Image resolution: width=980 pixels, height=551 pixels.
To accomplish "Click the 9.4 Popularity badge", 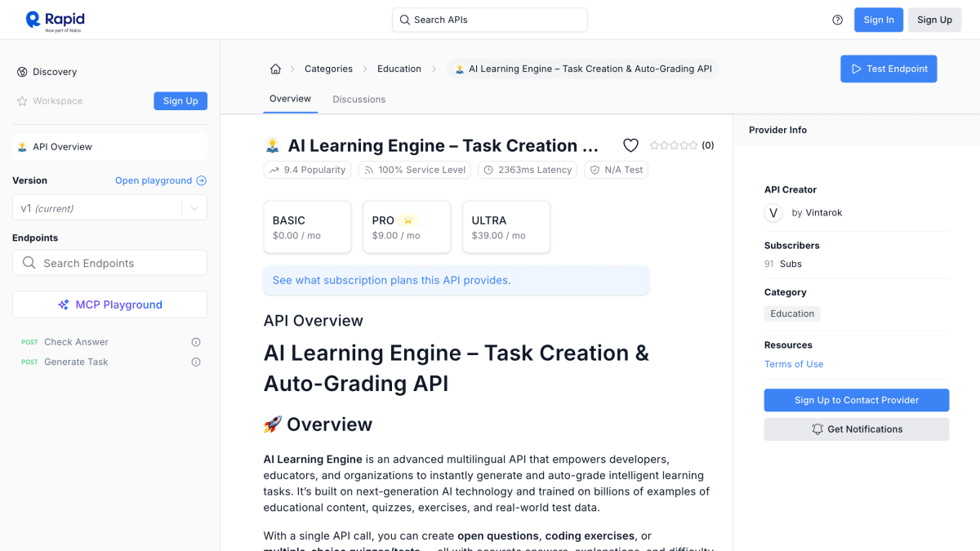I will click(x=307, y=170).
